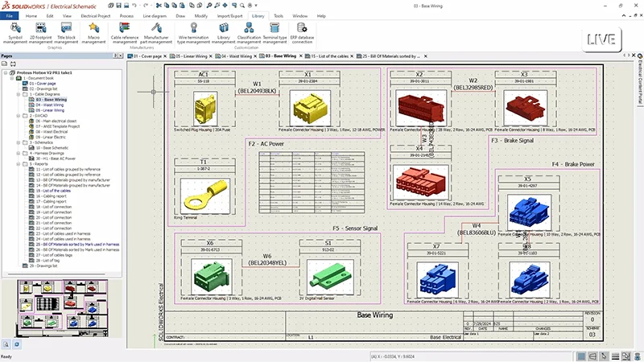Click the File button
644x362 pixels.
[x=10, y=15]
